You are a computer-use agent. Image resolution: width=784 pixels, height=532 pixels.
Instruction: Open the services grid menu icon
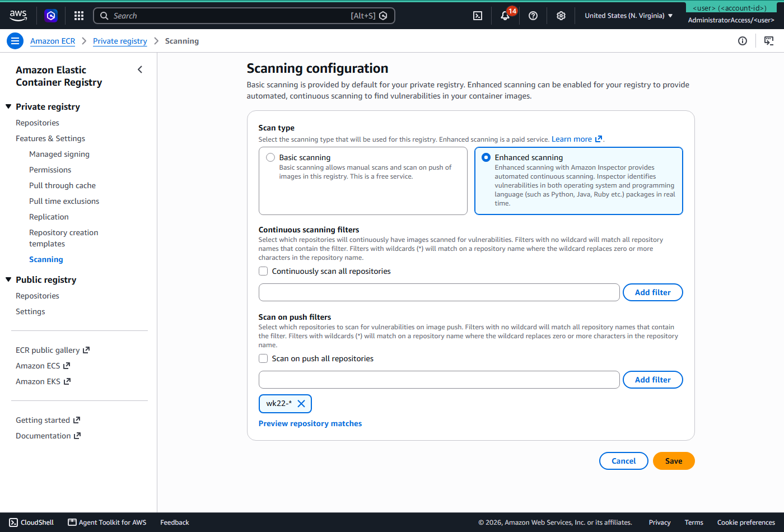79,16
